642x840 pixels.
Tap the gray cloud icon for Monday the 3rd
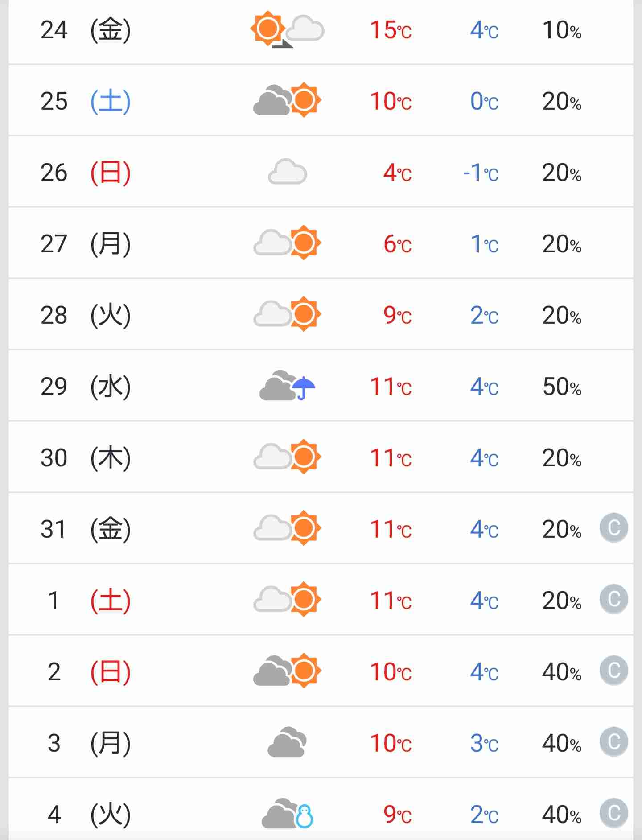pyautogui.click(x=287, y=742)
